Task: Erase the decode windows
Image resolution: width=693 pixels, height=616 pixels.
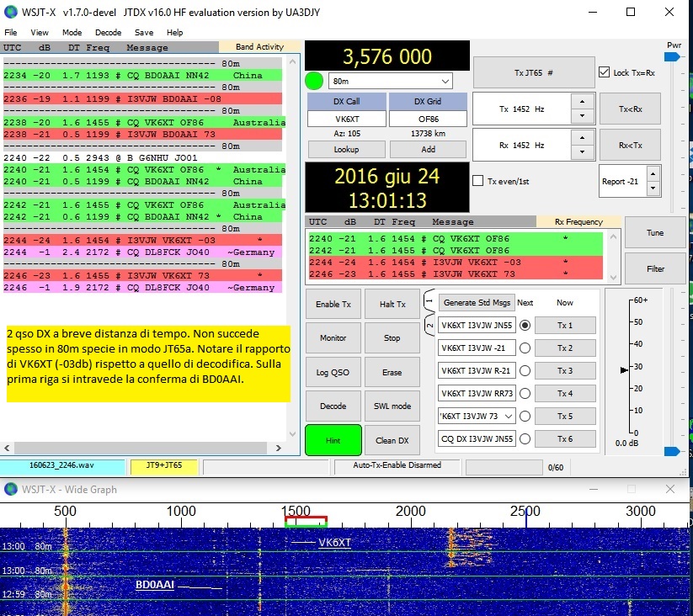Action: 392,372
